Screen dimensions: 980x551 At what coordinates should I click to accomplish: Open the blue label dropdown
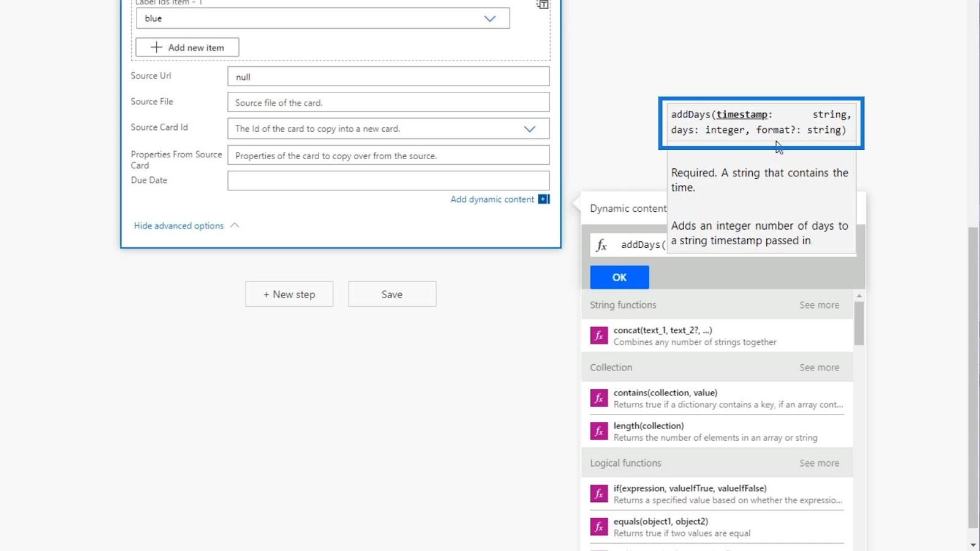click(x=489, y=18)
